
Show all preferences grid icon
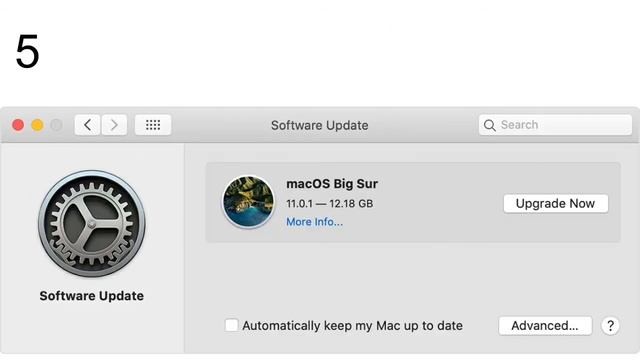point(153,125)
